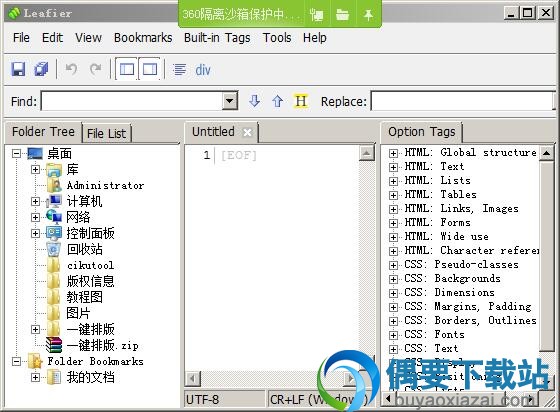
Task: Expand CSS: Pseudo-classes group
Action: point(393,265)
